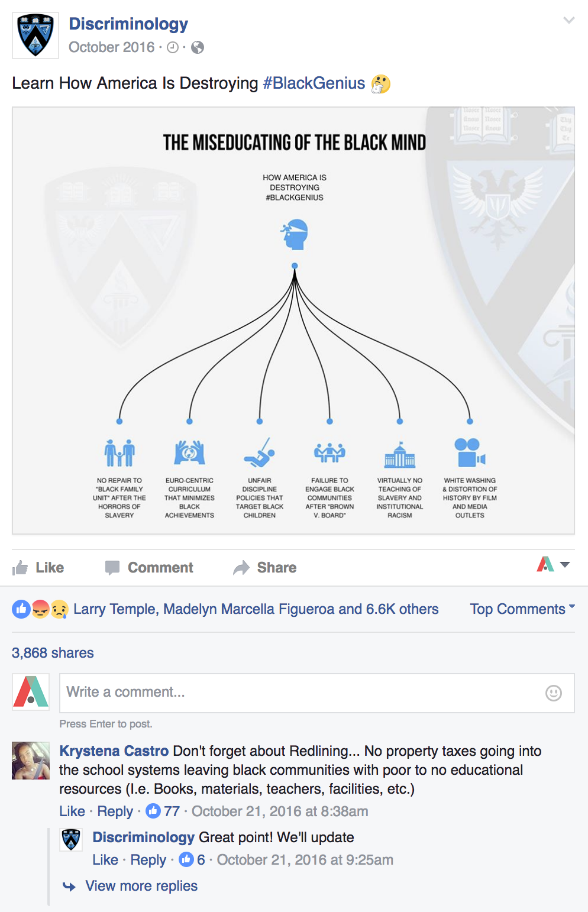The height and width of the screenshot is (912, 588).
Task: Click the Share arrow button
Action: coord(265,568)
